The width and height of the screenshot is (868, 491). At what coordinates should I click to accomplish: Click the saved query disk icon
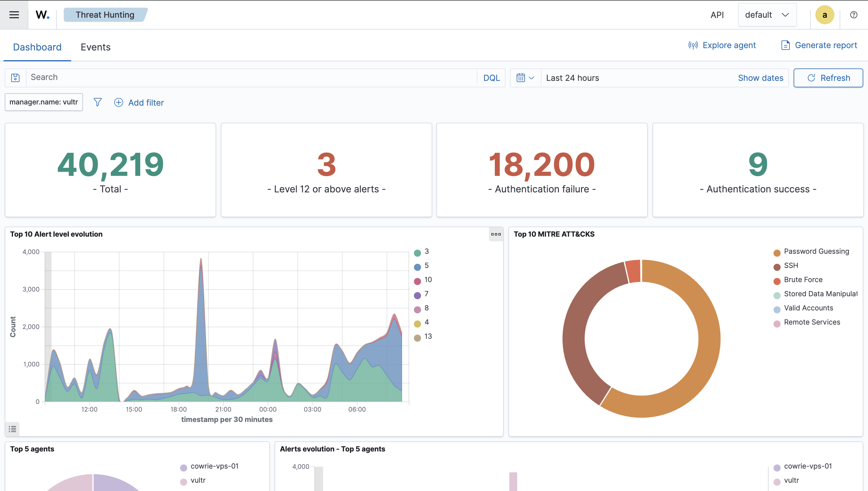click(x=16, y=78)
